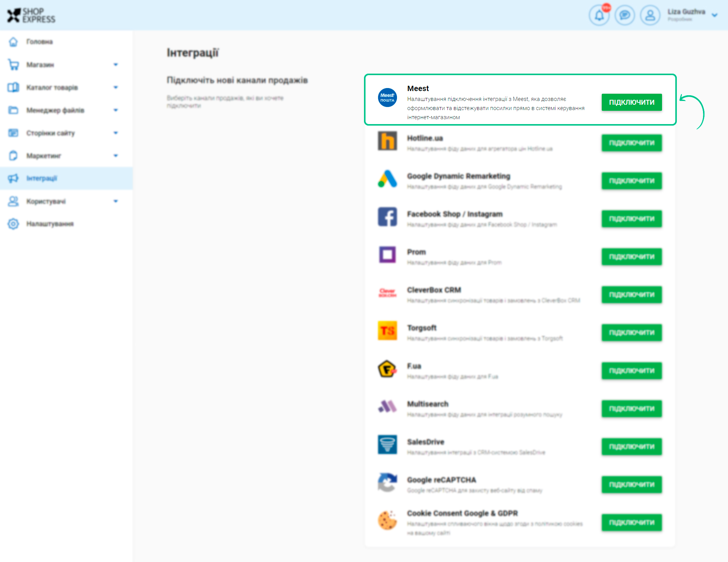Connect the SalesDrive integration
The width and height of the screenshot is (728, 562).
tap(632, 447)
